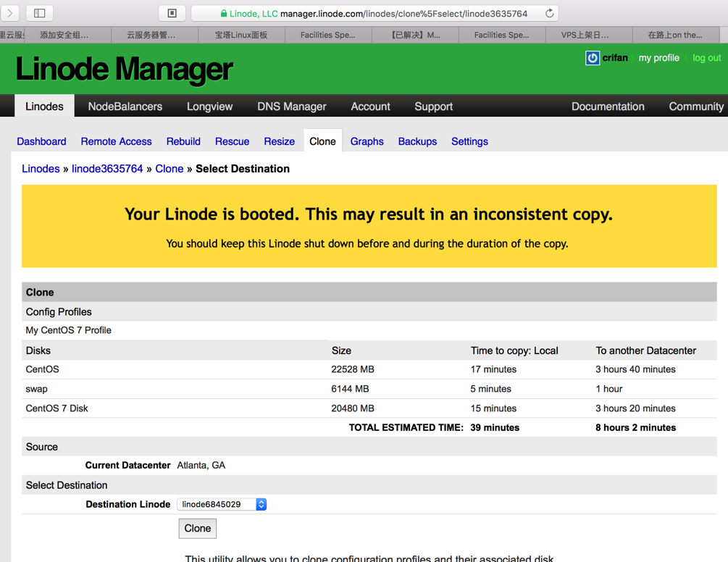Select the Clone subtab
This screenshot has width=728, height=562.
pyautogui.click(x=322, y=141)
